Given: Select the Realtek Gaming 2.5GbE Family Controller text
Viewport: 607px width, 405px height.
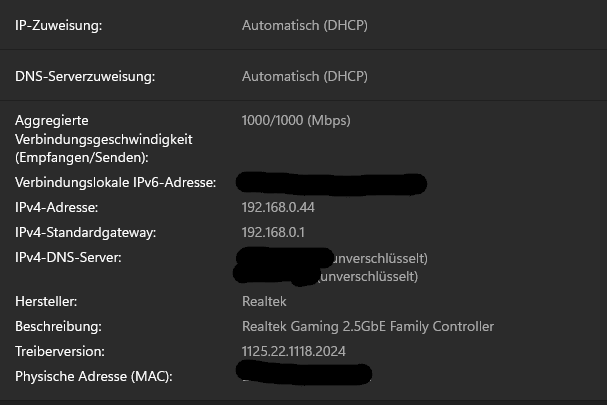Looking at the screenshot, I should coord(367,327).
